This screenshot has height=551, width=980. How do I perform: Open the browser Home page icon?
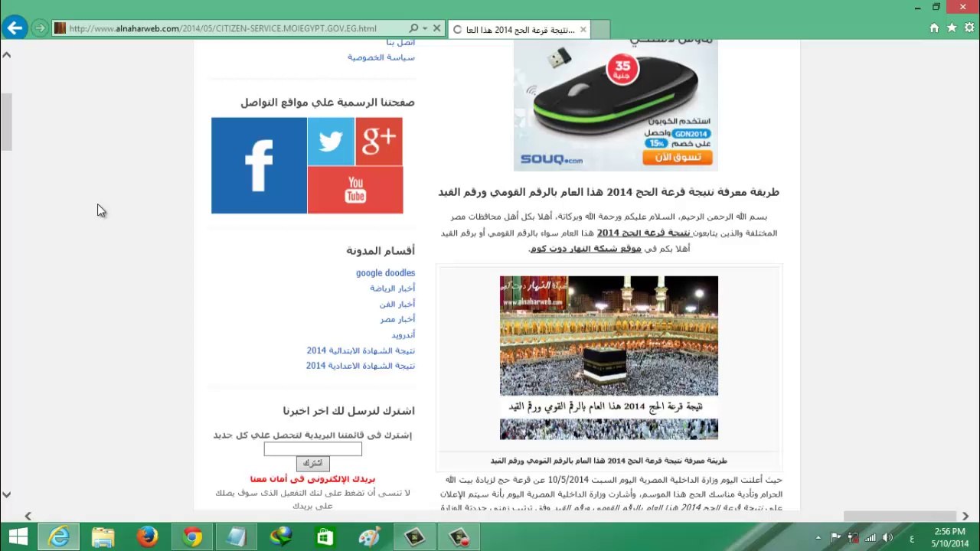point(934,28)
